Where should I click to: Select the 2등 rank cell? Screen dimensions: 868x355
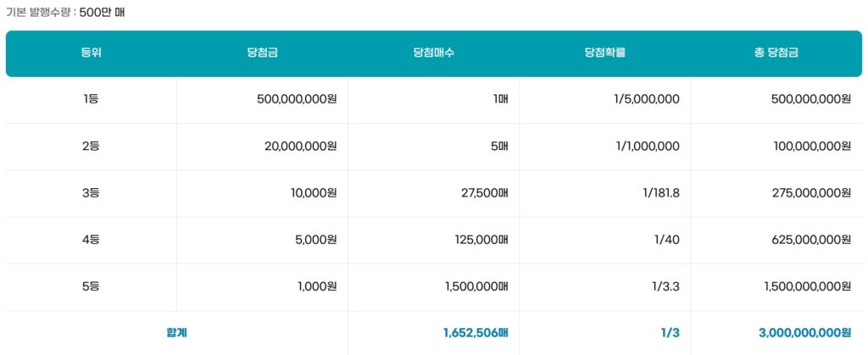(91, 146)
